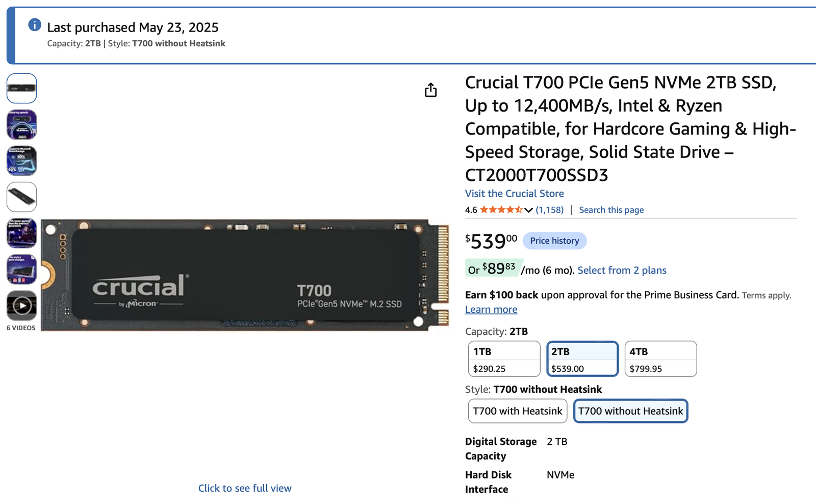816x504 pixels.
Task: Open the video thumbnail with play icon
Action: pyautogui.click(x=21, y=305)
